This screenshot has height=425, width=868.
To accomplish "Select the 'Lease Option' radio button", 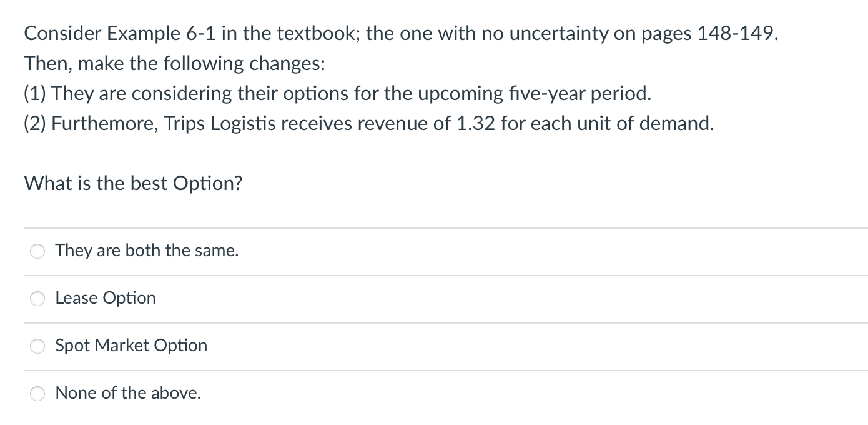I will 37,299.
